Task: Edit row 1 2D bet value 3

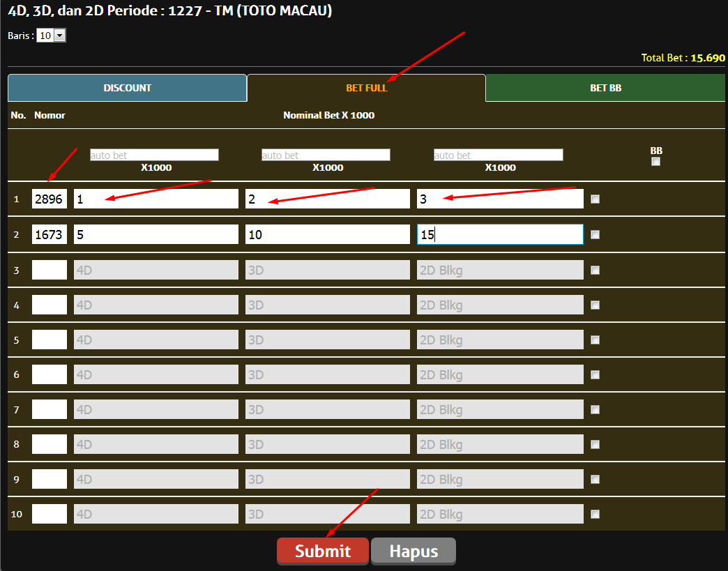Action: [500, 199]
